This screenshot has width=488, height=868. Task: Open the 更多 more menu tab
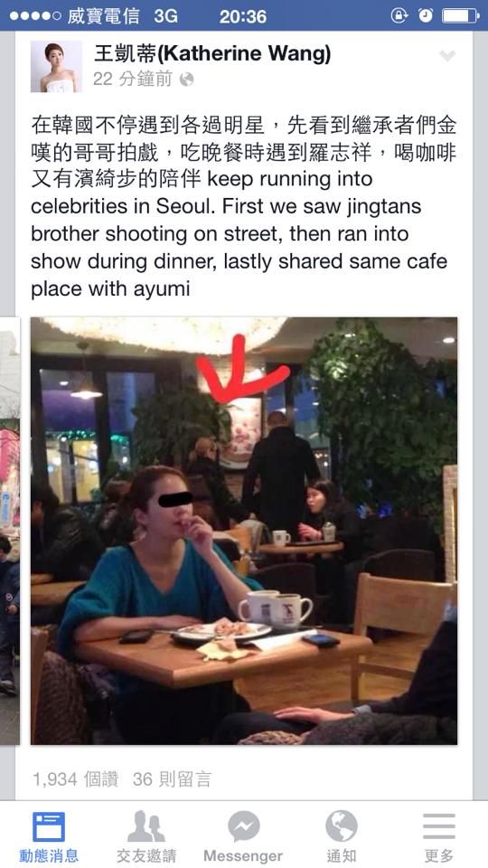(x=439, y=835)
